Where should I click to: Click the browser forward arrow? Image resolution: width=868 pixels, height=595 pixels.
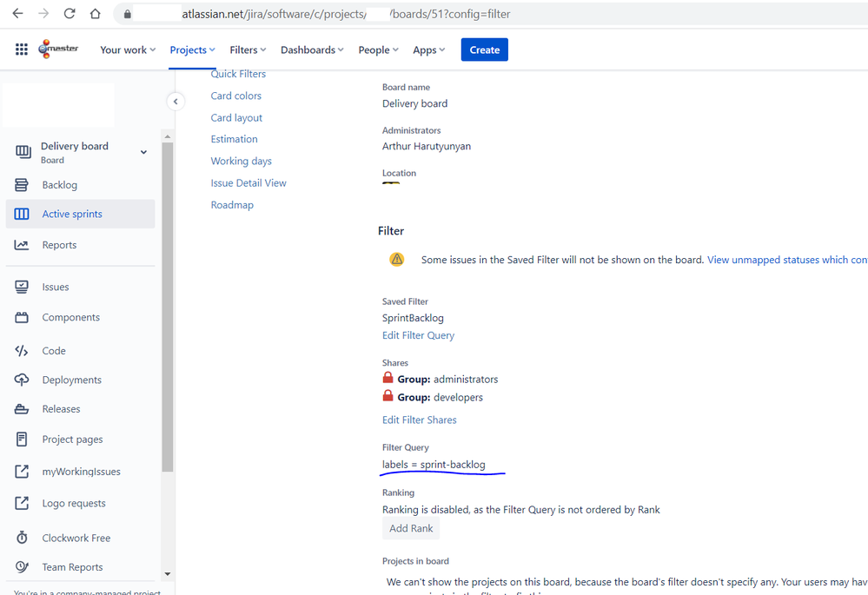(x=43, y=14)
